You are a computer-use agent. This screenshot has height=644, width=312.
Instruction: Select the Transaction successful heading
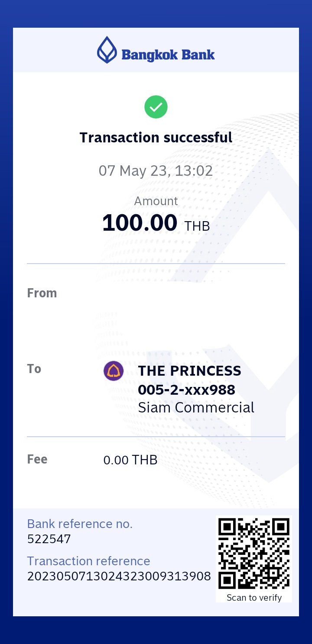156,138
